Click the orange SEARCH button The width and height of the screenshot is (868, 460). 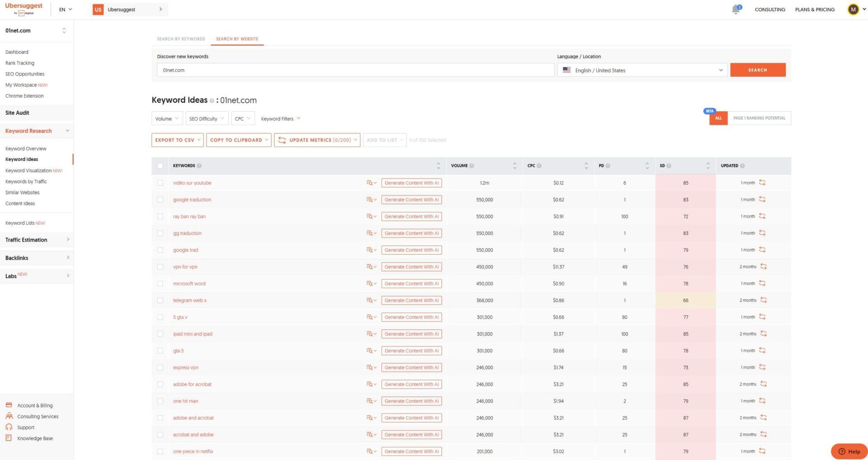[x=758, y=70]
